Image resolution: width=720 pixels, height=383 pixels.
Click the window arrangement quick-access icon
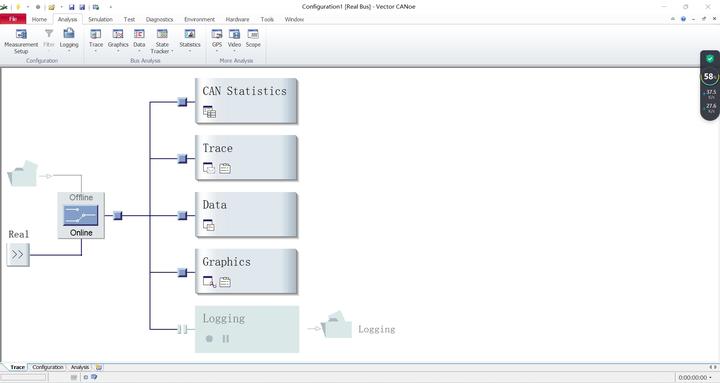[96, 7]
